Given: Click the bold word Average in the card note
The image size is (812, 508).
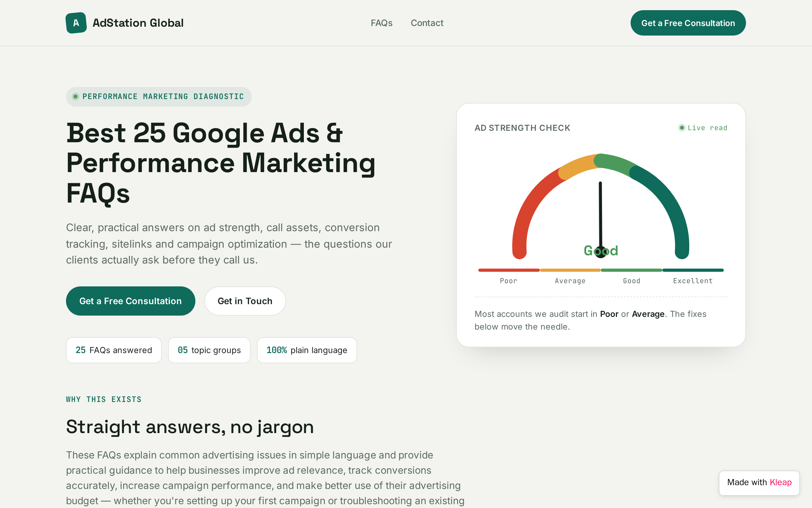Looking at the screenshot, I should [x=648, y=314].
